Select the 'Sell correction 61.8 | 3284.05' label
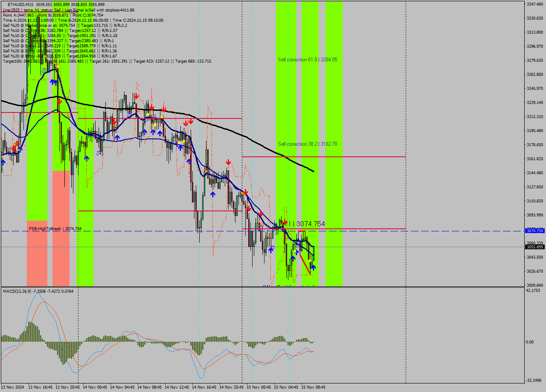Viewport: 546px width, 392px height. coord(308,60)
